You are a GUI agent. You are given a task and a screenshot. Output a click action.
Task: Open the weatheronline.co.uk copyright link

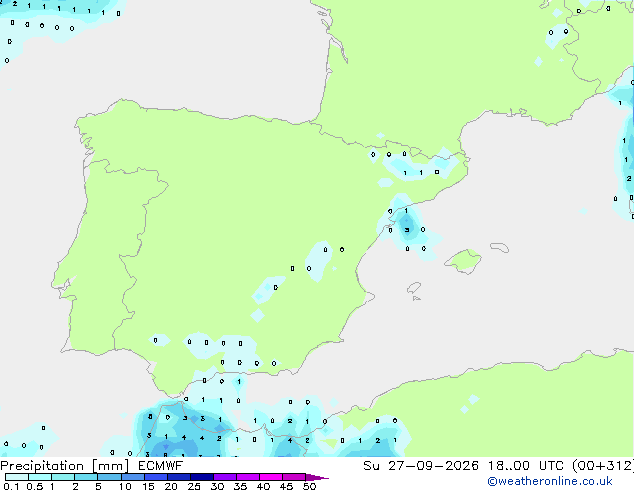[x=550, y=481]
